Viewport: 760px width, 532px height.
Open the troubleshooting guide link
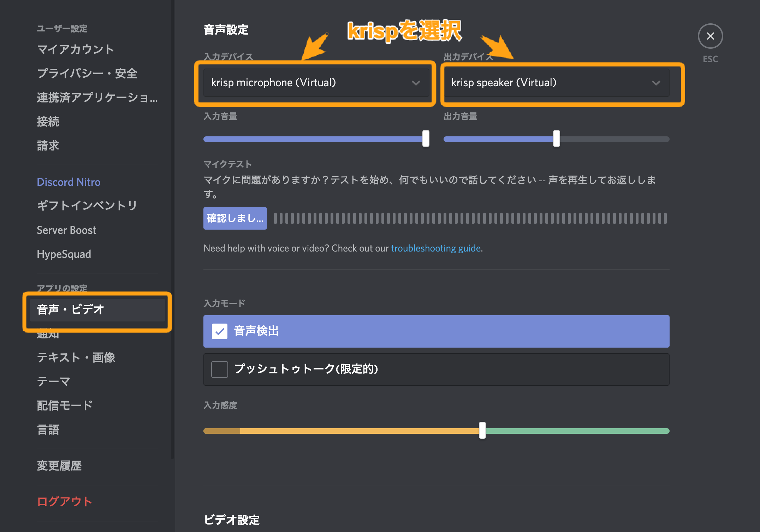click(436, 248)
